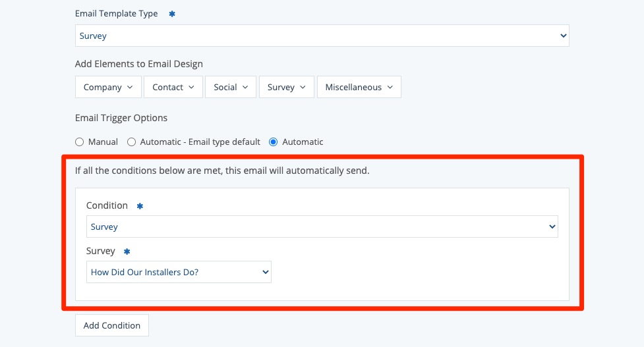Click the Add Condition button
This screenshot has width=644, height=347.
[112, 325]
